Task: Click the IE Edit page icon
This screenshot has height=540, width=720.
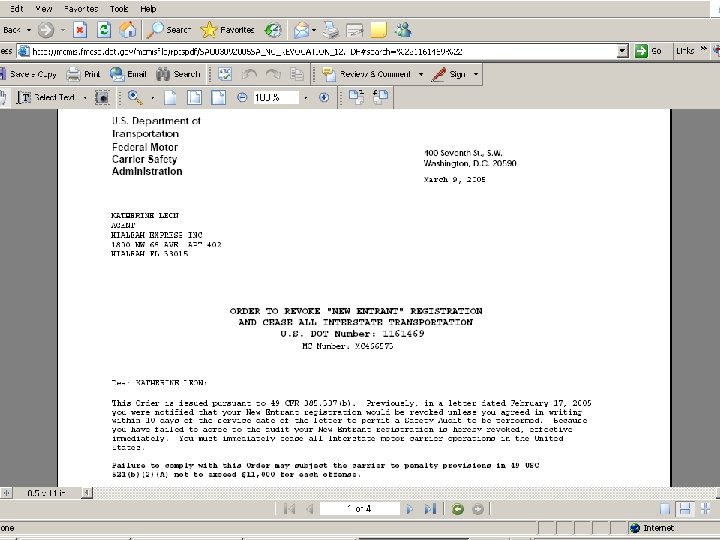Action: 354,30
